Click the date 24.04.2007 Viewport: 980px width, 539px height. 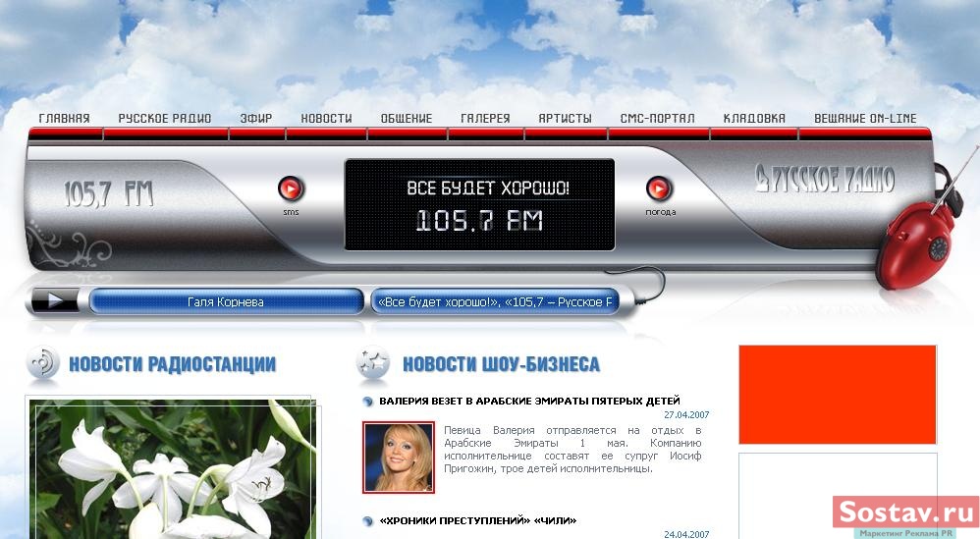(686, 534)
